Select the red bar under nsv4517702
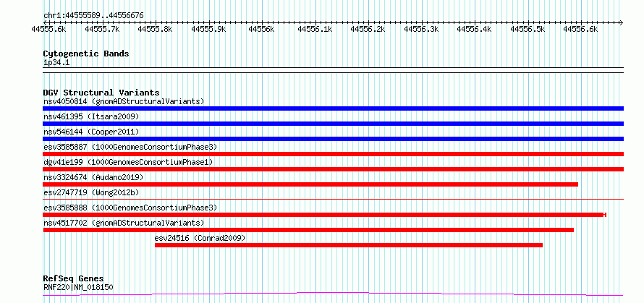This screenshot has height=303, width=644. pyautogui.click(x=308, y=230)
